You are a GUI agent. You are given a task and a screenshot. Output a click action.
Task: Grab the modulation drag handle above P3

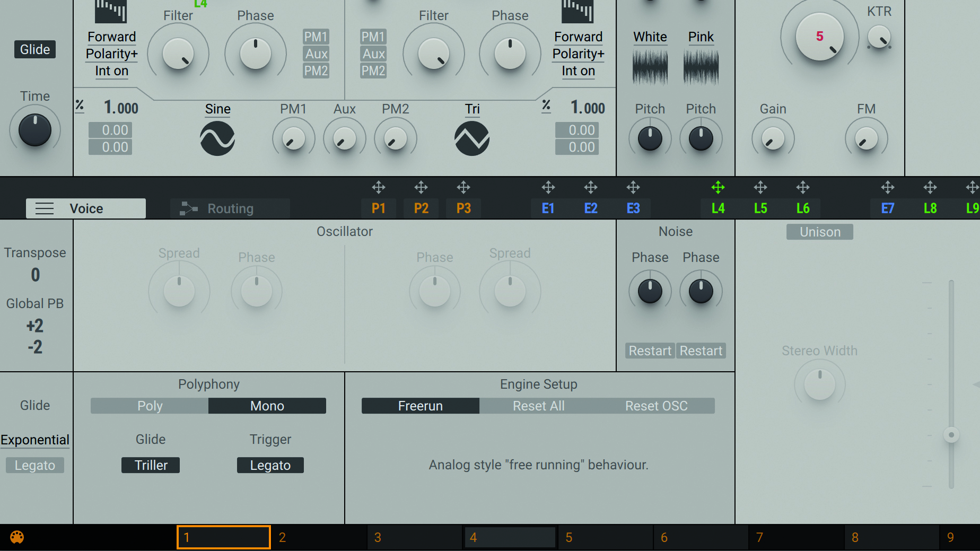pyautogui.click(x=463, y=187)
